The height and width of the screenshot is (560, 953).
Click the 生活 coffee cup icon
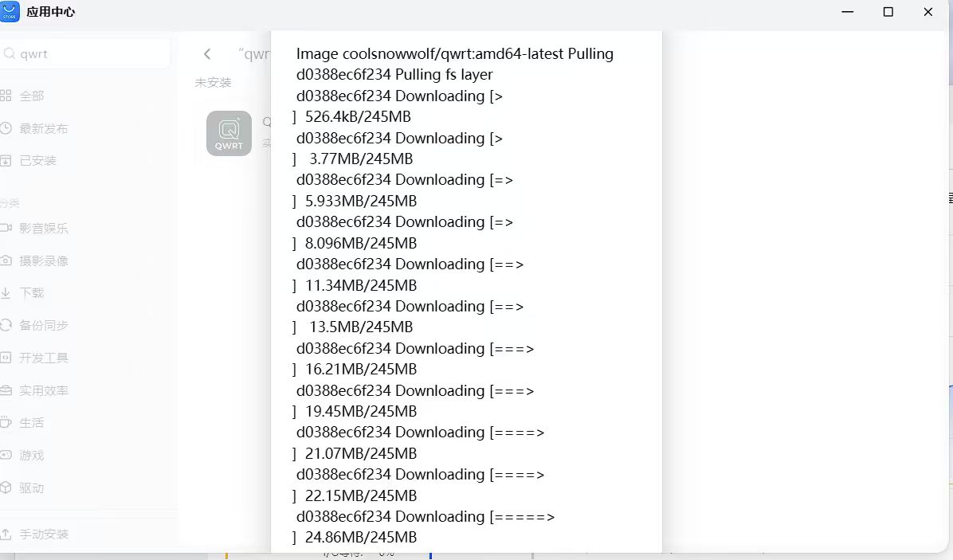(x=6, y=422)
